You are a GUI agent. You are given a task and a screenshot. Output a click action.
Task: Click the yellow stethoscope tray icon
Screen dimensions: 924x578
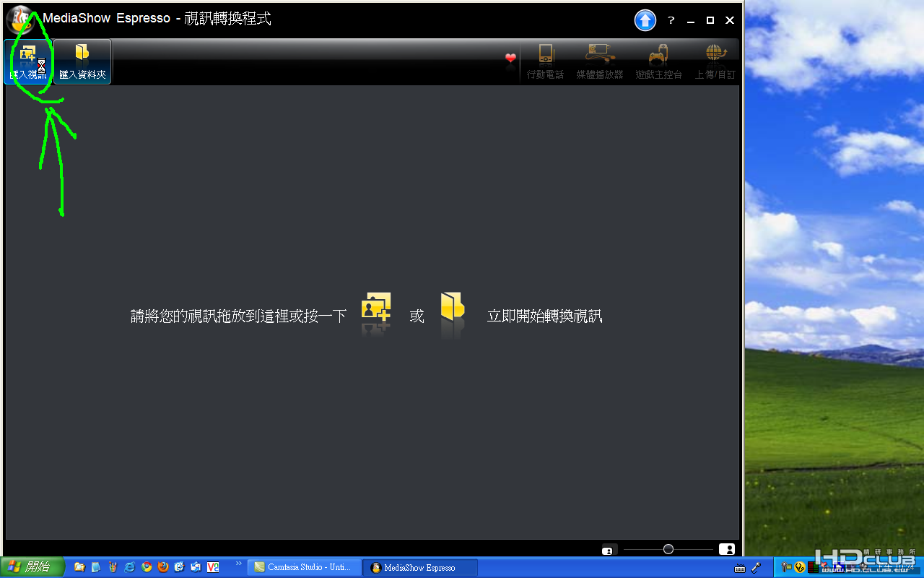(x=799, y=568)
